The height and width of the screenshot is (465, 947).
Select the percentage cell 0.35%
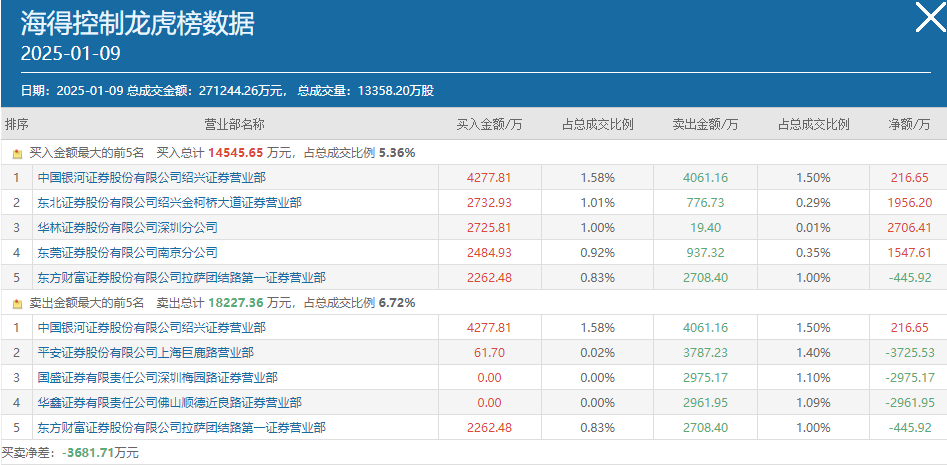click(x=813, y=252)
